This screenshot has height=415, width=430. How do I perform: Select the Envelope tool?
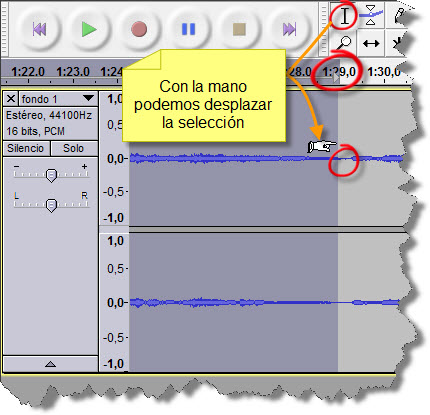tap(370, 16)
